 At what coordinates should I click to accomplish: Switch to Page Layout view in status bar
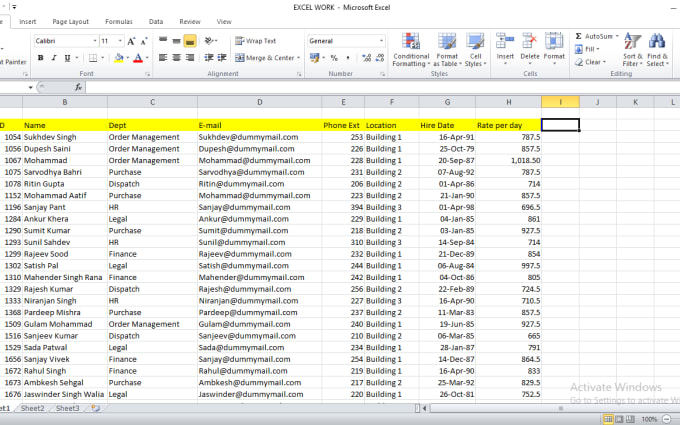[619, 419]
